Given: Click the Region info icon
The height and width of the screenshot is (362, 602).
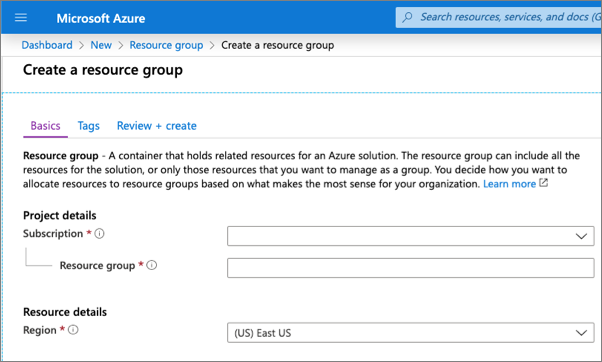Looking at the screenshot, I should coord(73,330).
